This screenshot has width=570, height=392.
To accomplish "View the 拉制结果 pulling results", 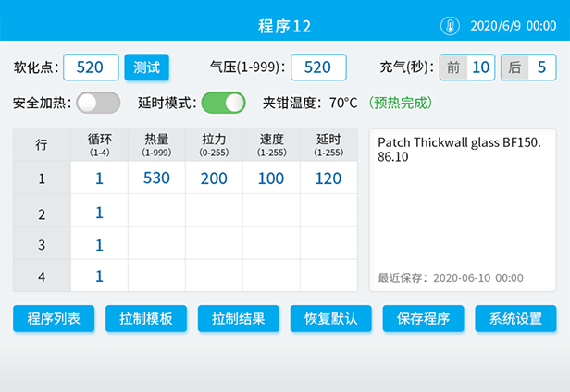I will click(x=239, y=319).
